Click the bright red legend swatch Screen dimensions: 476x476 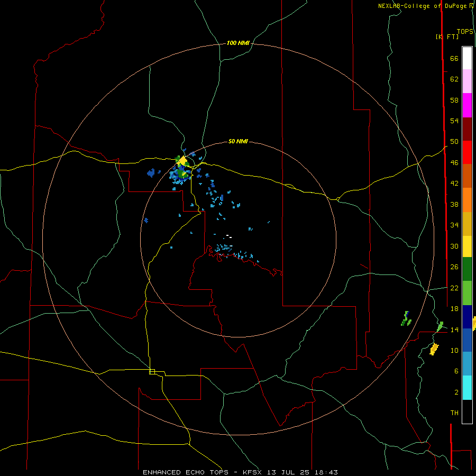tap(467, 152)
